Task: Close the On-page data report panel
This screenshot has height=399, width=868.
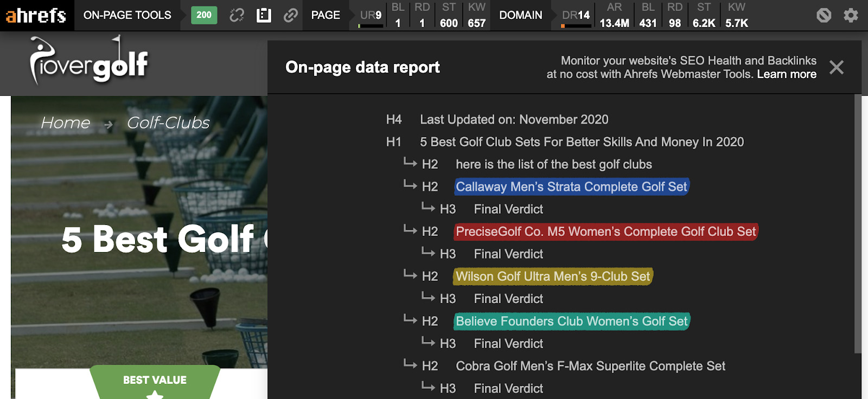Action: coord(837,67)
